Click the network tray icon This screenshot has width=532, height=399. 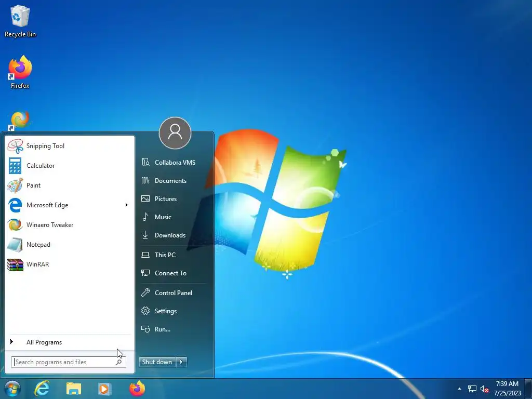tap(472, 389)
